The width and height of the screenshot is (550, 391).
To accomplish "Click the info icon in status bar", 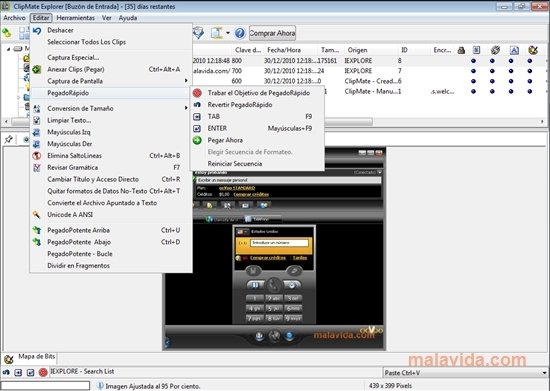I will pyautogui.click(x=100, y=386).
